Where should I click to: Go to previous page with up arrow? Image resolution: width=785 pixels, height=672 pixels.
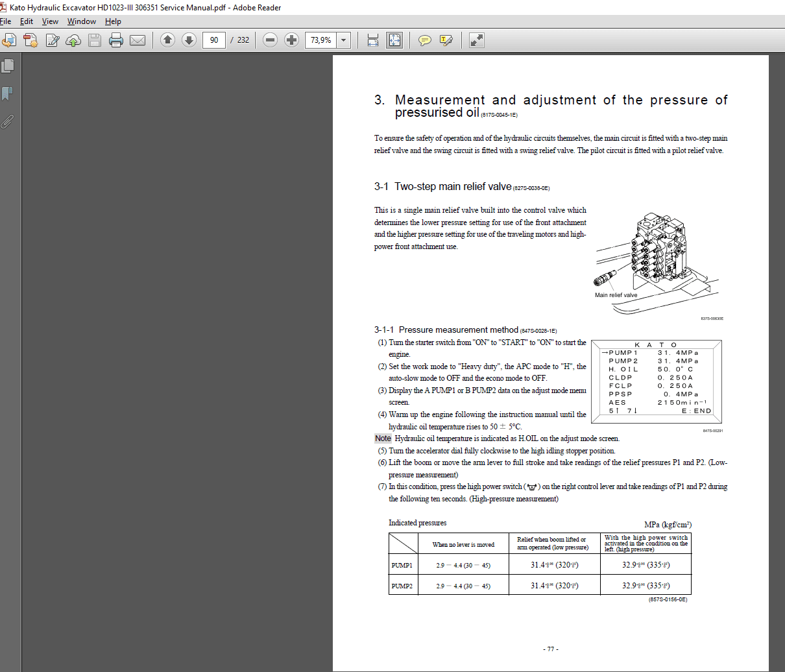(x=167, y=40)
